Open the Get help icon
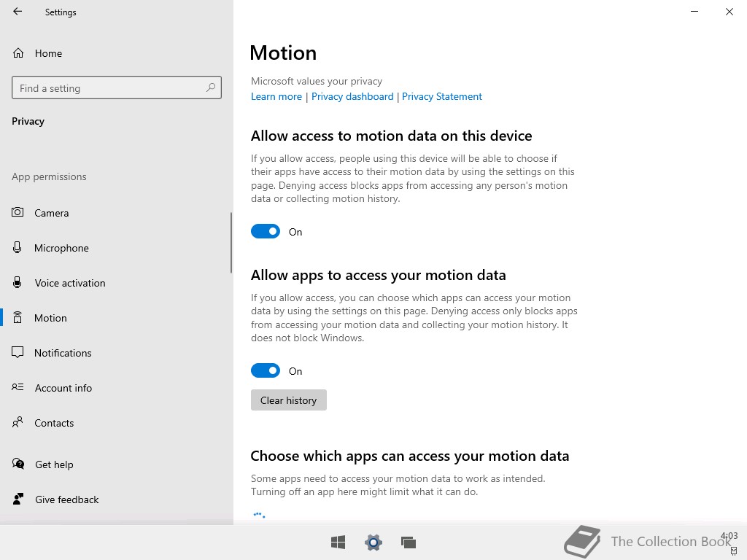Viewport: 747px width, 560px height. coord(18,464)
